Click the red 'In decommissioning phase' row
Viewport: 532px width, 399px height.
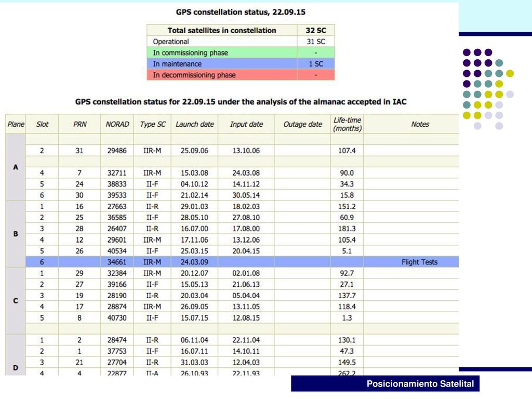pyautogui.click(x=241, y=75)
